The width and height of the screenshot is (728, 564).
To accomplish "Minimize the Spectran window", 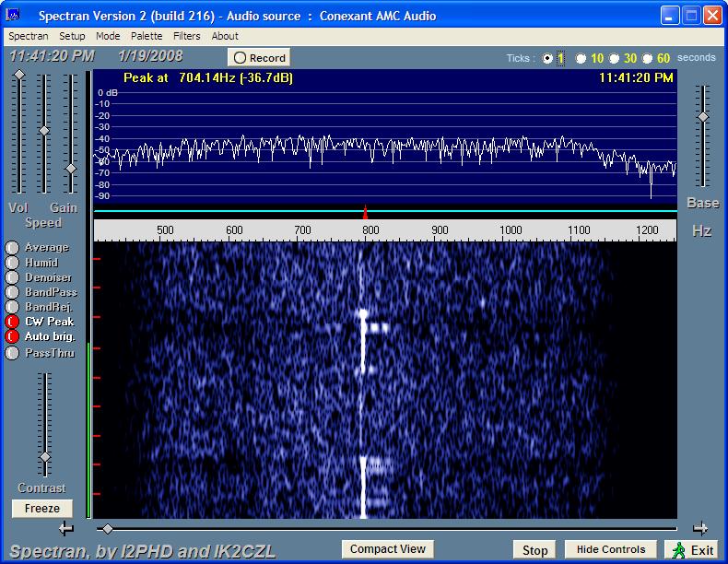I will tap(669, 16).
